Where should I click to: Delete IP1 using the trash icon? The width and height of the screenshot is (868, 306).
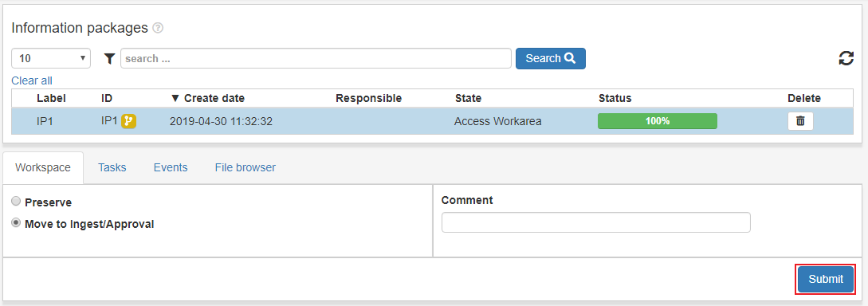800,120
